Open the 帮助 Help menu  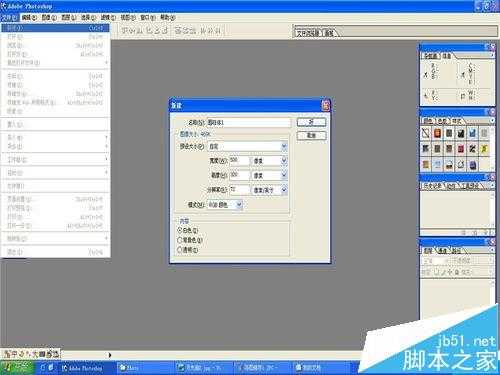168,17
